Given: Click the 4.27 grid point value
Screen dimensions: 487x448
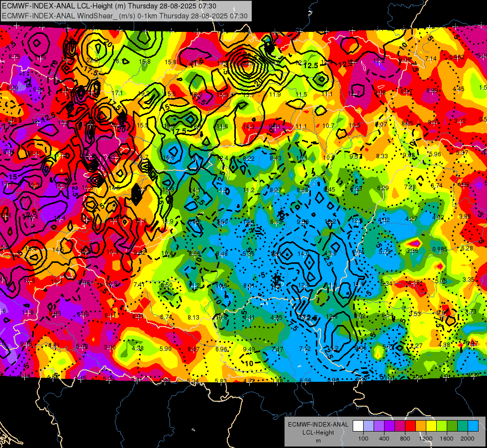Looking at the screenshot, I should pyautogui.click(x=411, y=219).
